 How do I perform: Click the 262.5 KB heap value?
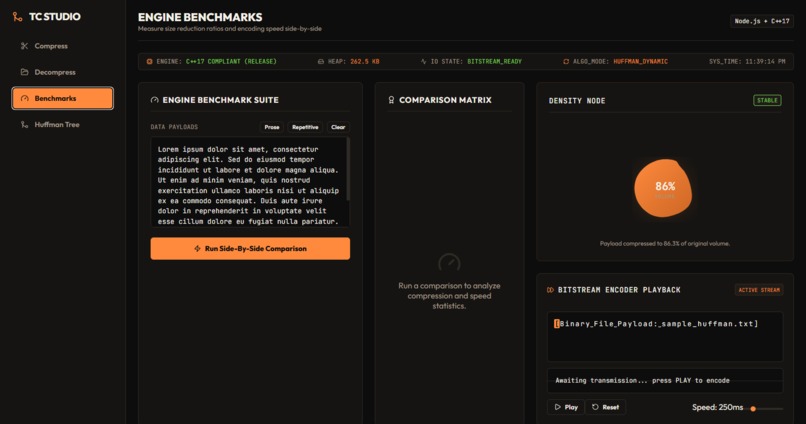pyautogui.click(x=364, y=61)
